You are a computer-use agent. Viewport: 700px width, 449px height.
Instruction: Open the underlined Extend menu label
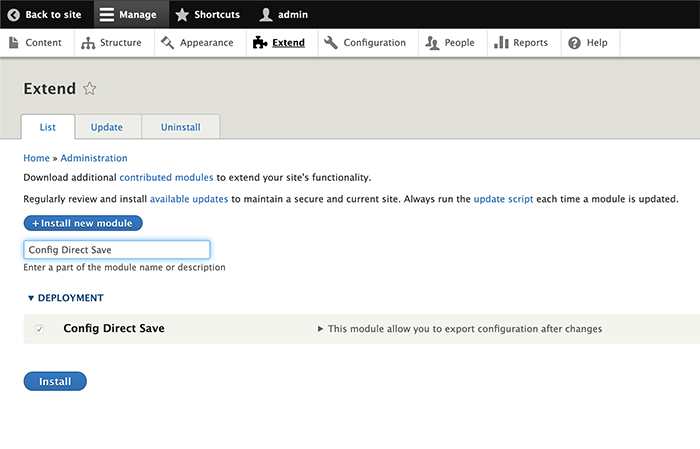click(x=288, y=42)
